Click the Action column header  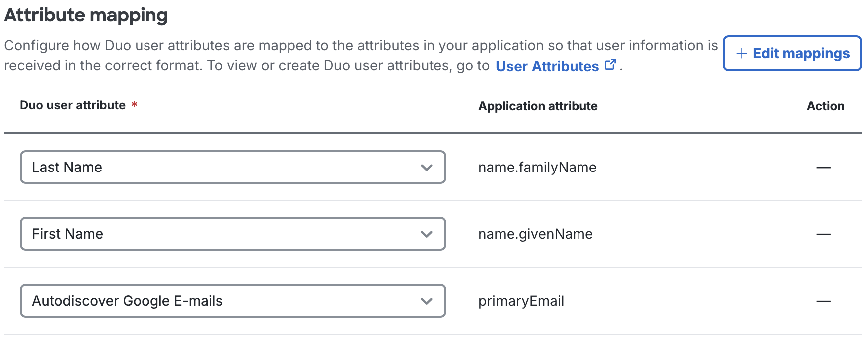tap(826, 106)
